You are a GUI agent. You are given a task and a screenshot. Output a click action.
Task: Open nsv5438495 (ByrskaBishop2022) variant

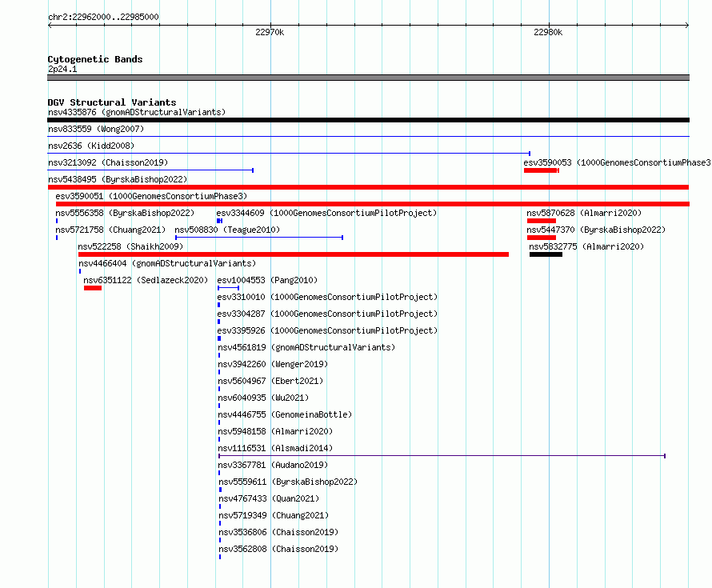pyautogui.click(x=118, y=179)
